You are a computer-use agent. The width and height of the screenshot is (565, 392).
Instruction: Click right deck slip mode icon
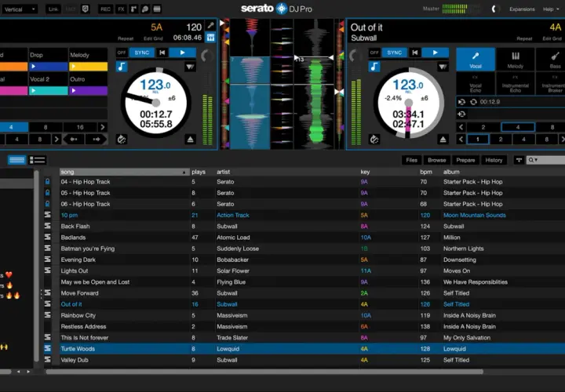pyautogui.click(x=374, y=140)
